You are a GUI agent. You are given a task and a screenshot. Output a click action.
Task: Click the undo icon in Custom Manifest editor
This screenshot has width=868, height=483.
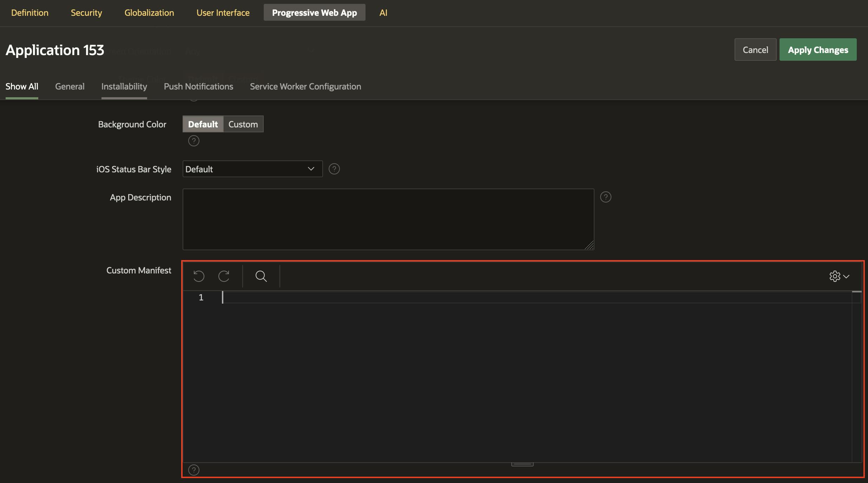coord(198,276)
